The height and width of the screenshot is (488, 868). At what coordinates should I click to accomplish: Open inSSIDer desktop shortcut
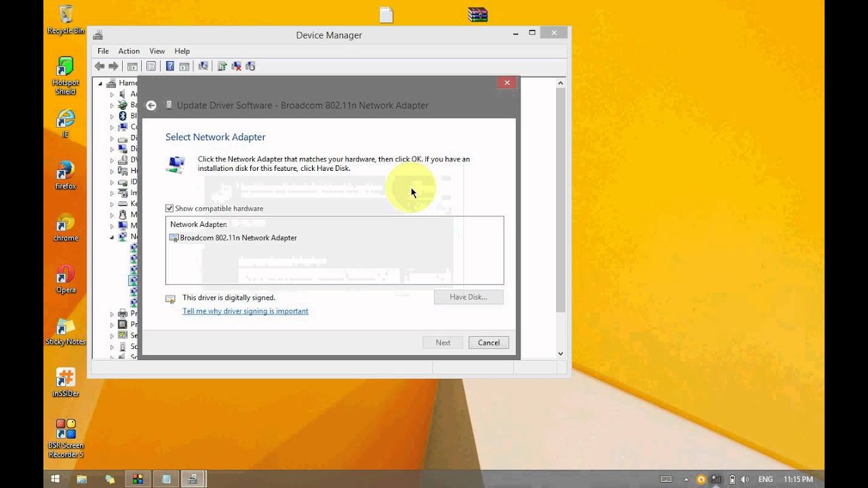click(65, 383)
